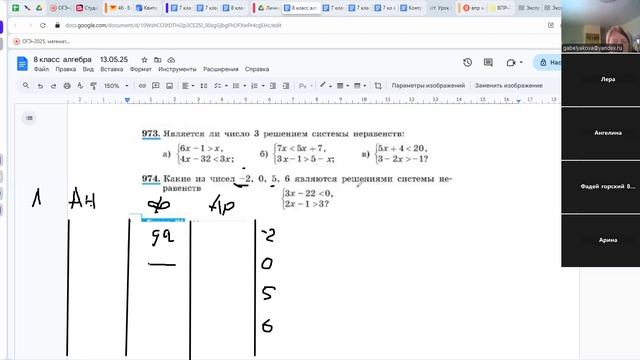
Task: Click the right indent marker on ruler
Action: [x=518, y=100]
